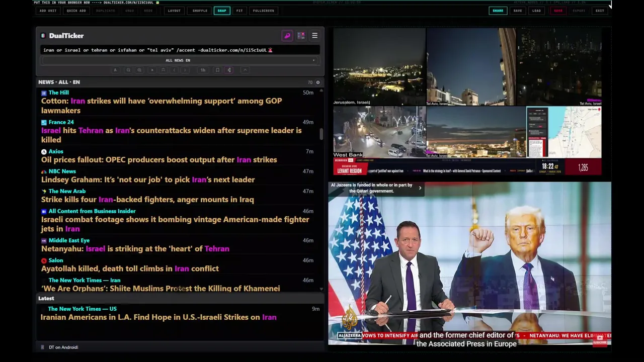Click The New Arab source icon
644x362 pixels.
(x=44, y=192)
